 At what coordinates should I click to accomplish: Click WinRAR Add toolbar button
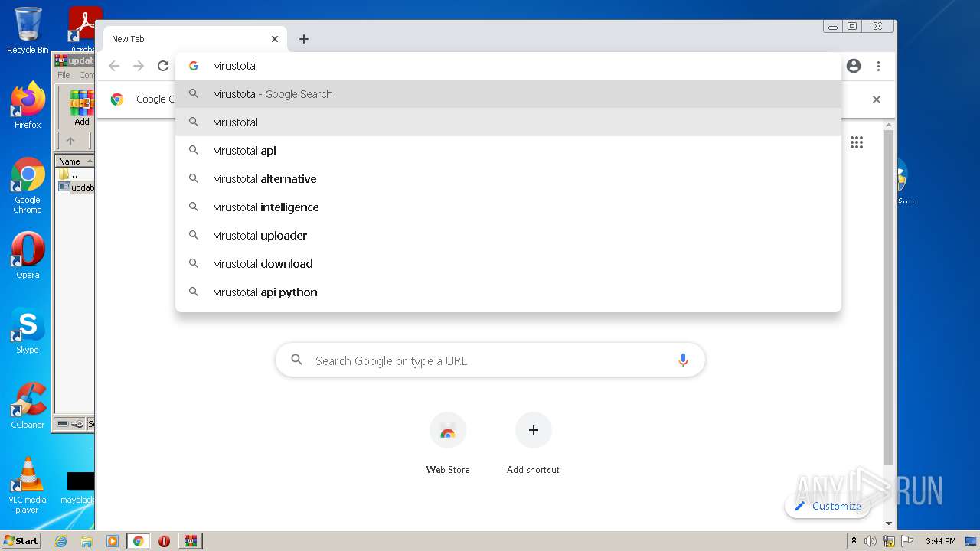tap(82, 109)
